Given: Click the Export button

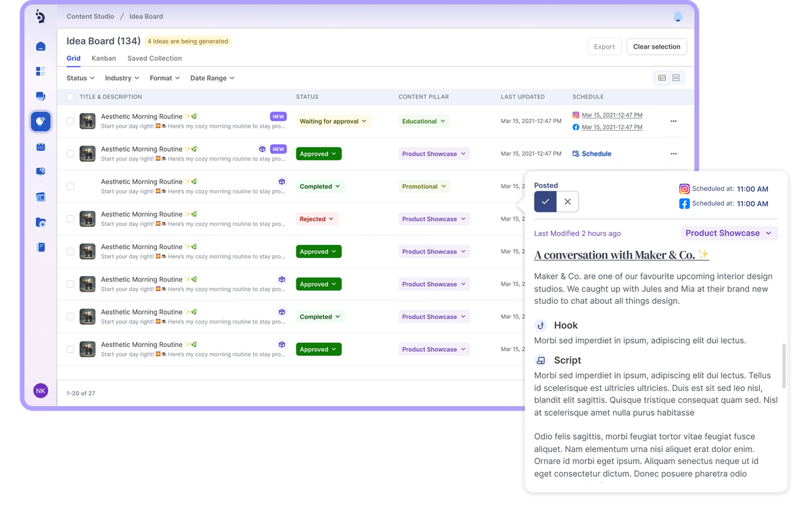Looking at the screenshot, I should click(x=604, y=47).
